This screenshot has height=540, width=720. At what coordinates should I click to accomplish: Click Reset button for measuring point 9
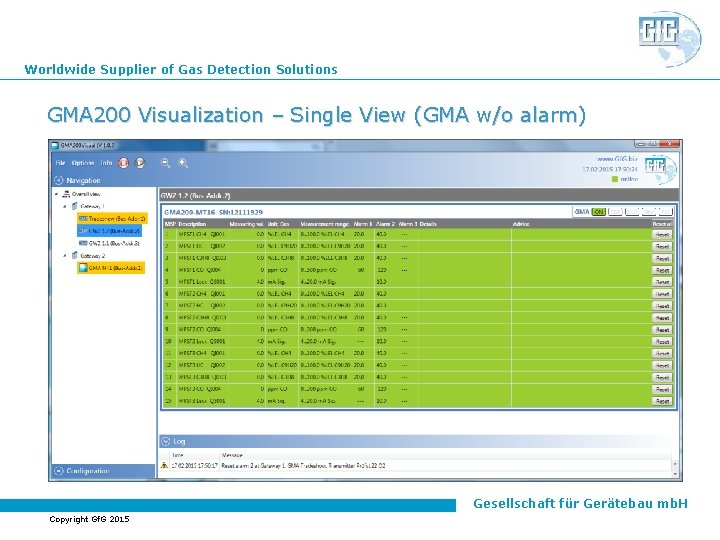coord(662,330)
